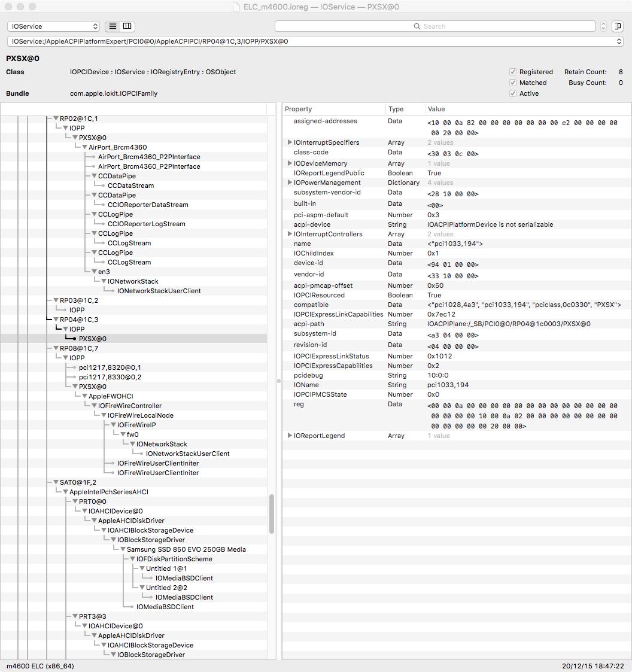Click the search stepper next to Search field

pyautogui.click(x=603, y=26)
